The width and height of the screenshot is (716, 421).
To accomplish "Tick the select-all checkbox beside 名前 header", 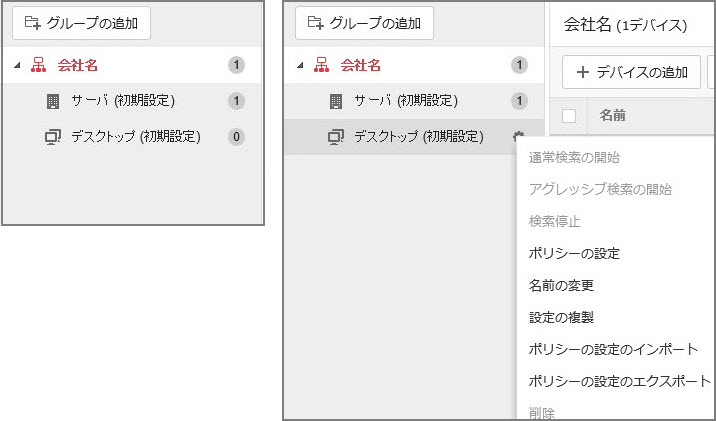I will pyautogui.click(x=569, y=116).
